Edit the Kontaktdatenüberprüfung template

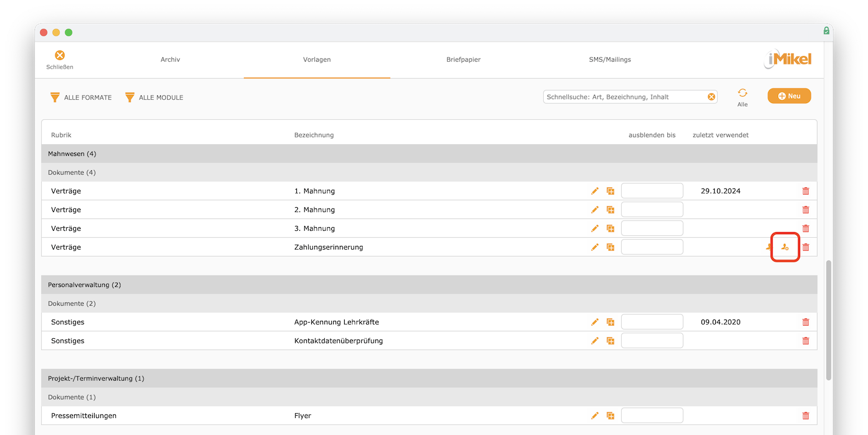tap(595, 341)
